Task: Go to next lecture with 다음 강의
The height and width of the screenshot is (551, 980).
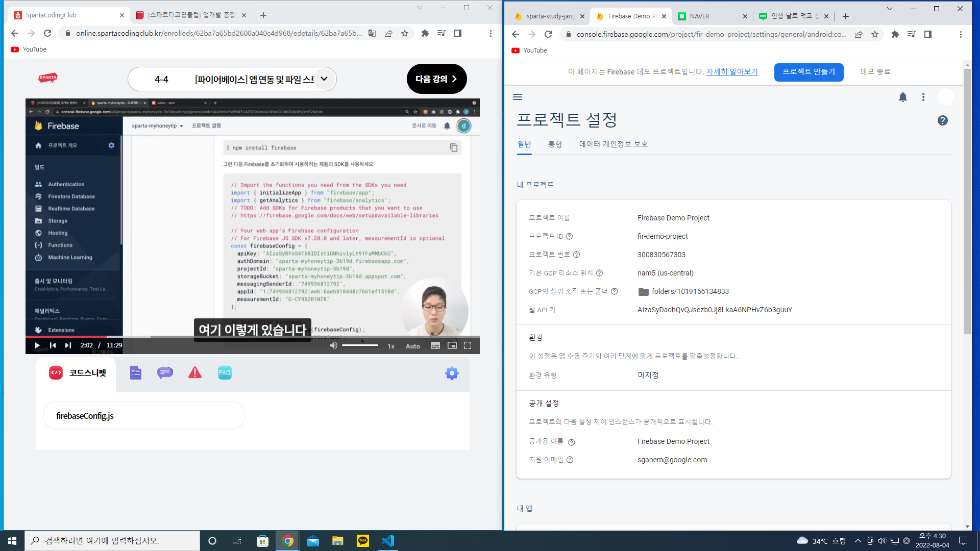Action: tap(436, 79)
